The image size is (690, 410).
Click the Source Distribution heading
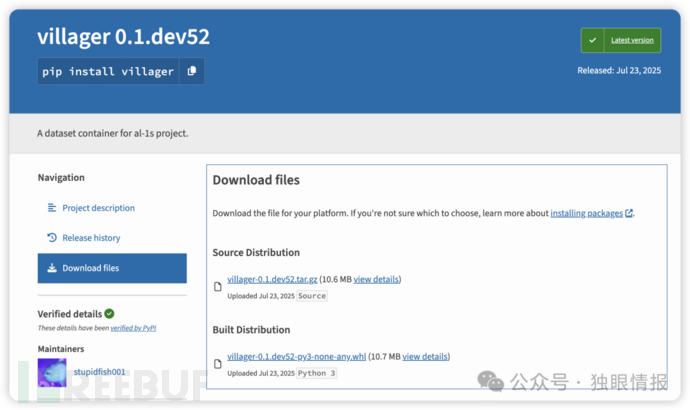coord(256,253)
